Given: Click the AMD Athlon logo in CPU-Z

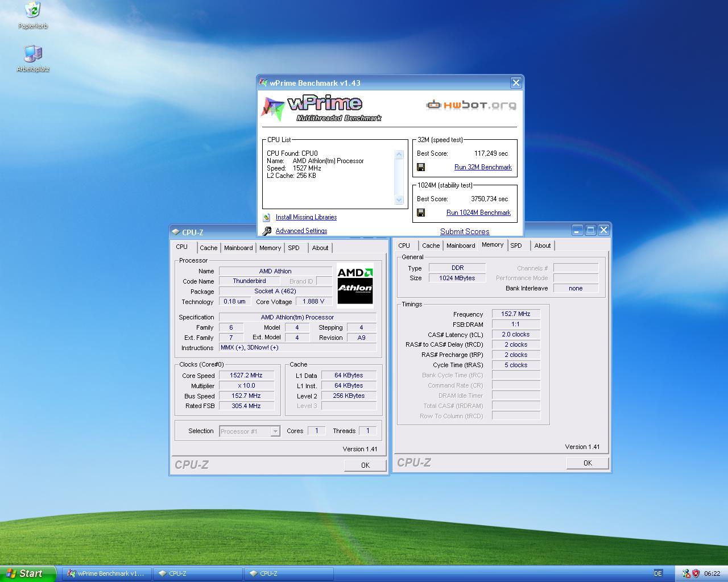Looking at the screenshot, I should [x=355, y=285].
